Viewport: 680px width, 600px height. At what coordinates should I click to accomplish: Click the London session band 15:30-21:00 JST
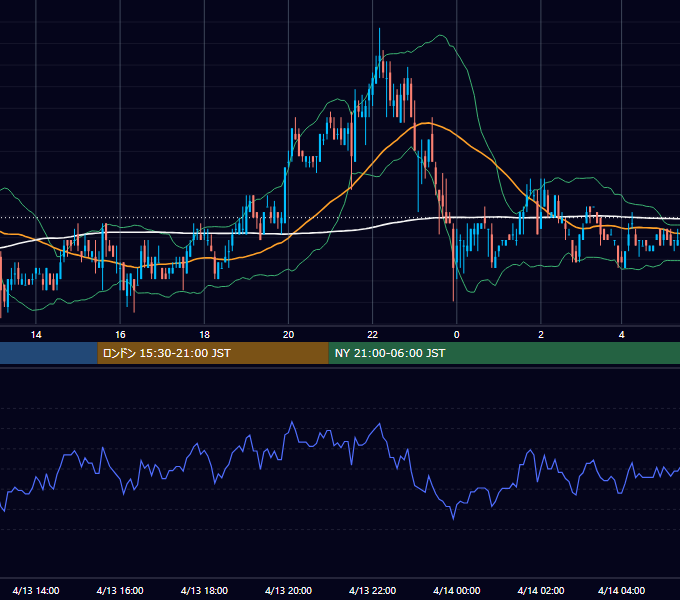(x=213, y=353)
